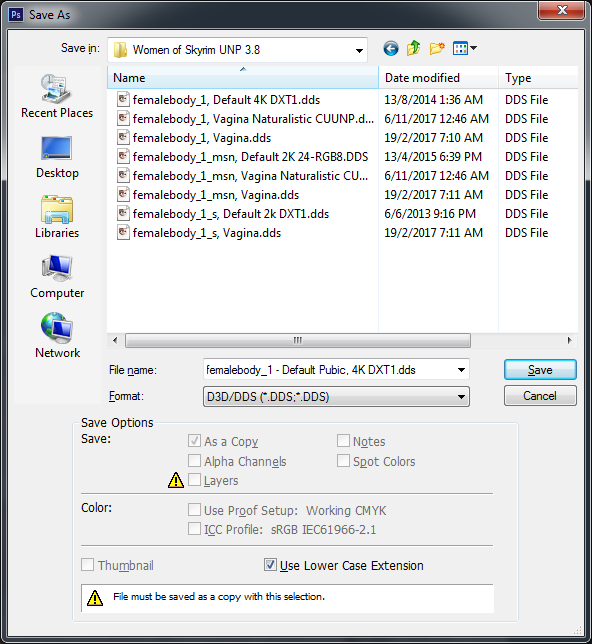
Task: Click date 6/6/2013 9:16 PM cell
Action: (x=430, y=214)
